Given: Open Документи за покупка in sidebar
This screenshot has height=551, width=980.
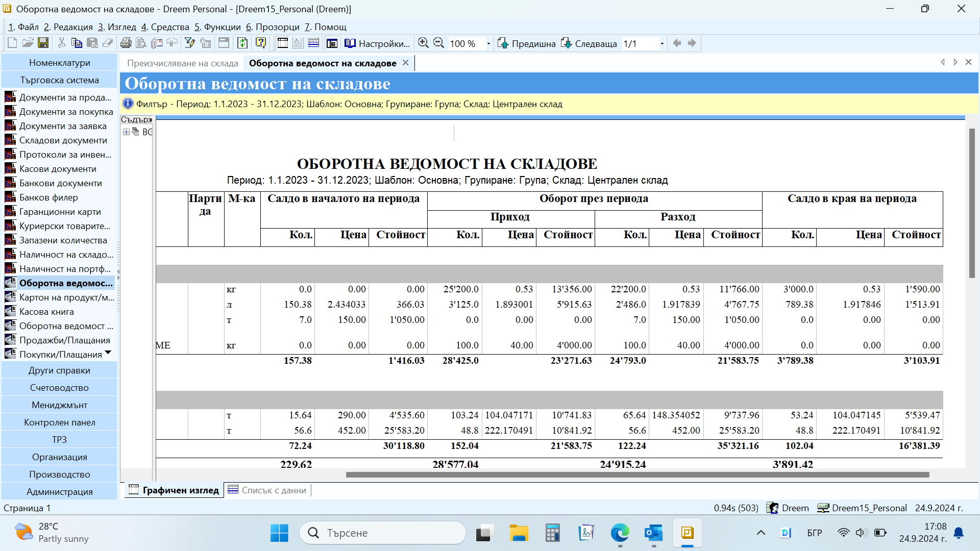Looking at the screenshot, I should pos(60,112).
